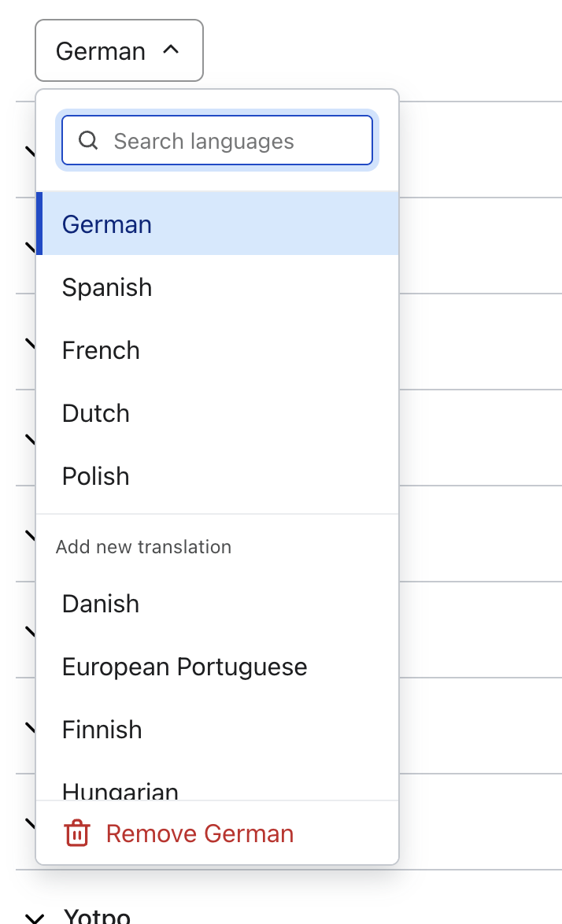Type in the Search languages field
562x924 pixels.
pyautogui.click(x=236, y=142)
